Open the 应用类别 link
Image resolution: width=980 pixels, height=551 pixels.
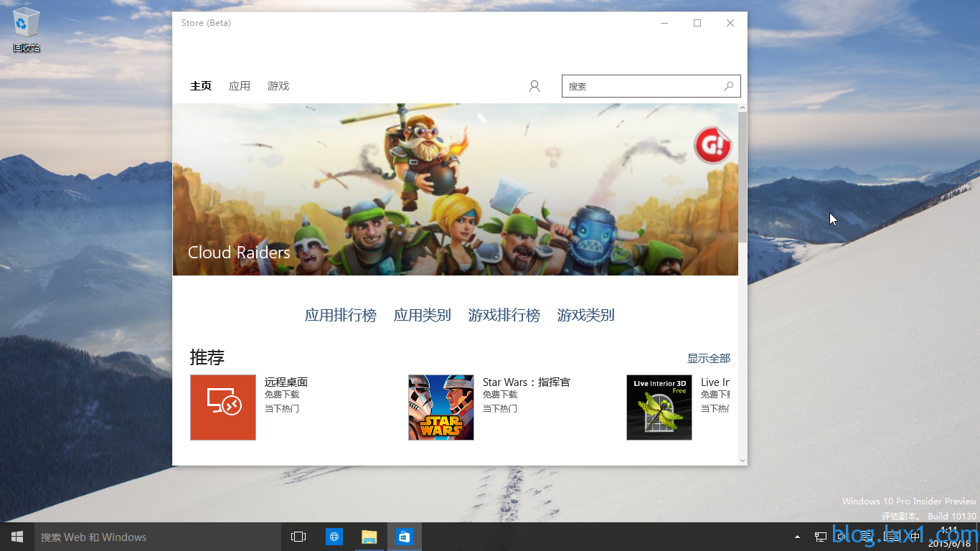423,315
